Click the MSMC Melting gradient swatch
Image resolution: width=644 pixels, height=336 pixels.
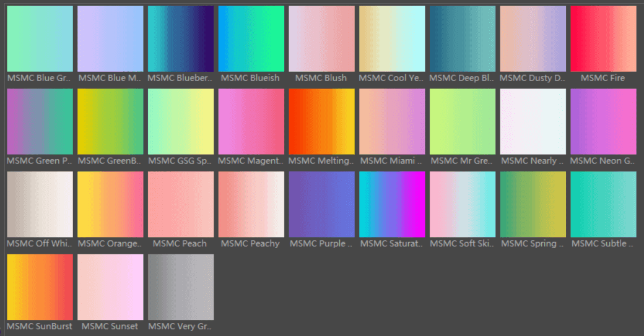click(x=321, y=121)
